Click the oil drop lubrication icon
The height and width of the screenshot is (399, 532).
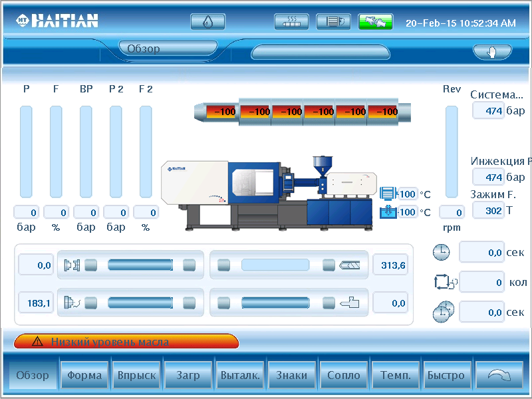click(x=207, y=22)
